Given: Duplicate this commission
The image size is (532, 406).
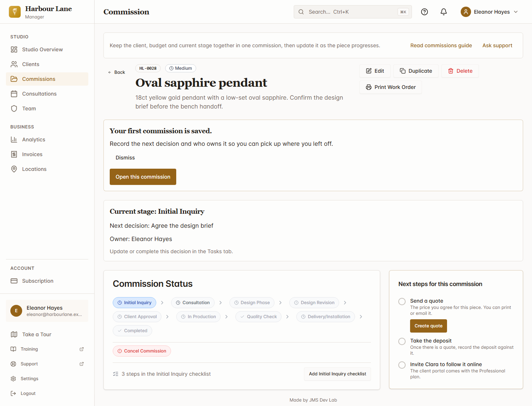Looking at the screenshot, I should coord(416,71).
